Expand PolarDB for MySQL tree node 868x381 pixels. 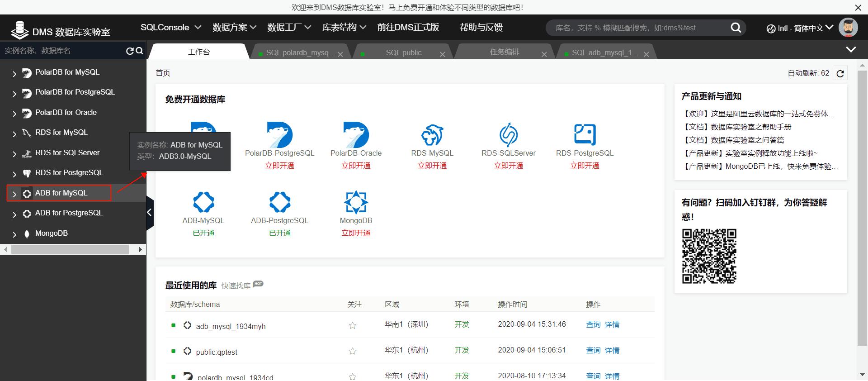[x=14, y=73]
